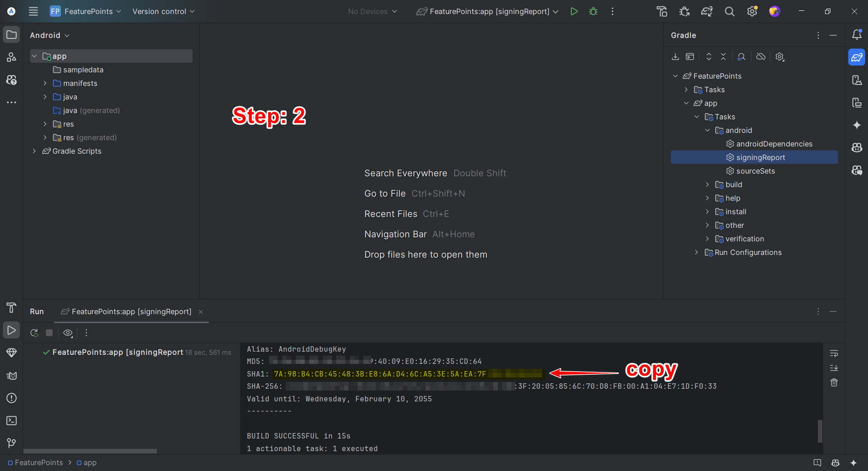Open the Terminal tool window
868x471 pixels.
pos(11,420)
